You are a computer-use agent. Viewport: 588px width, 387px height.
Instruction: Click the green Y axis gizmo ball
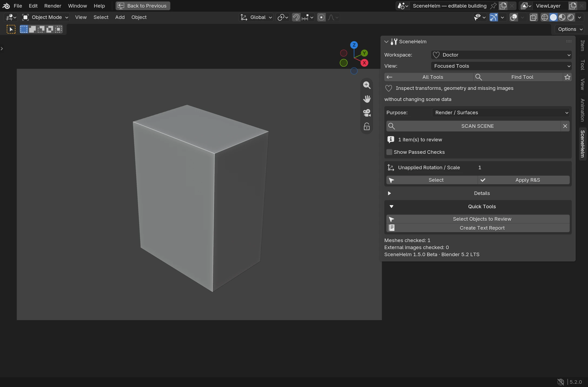click(x=364, y=53)
